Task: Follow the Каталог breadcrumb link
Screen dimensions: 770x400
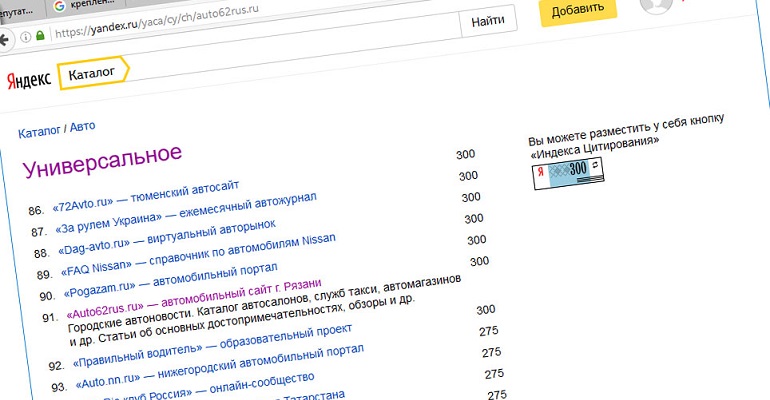Action: point(39,132)
